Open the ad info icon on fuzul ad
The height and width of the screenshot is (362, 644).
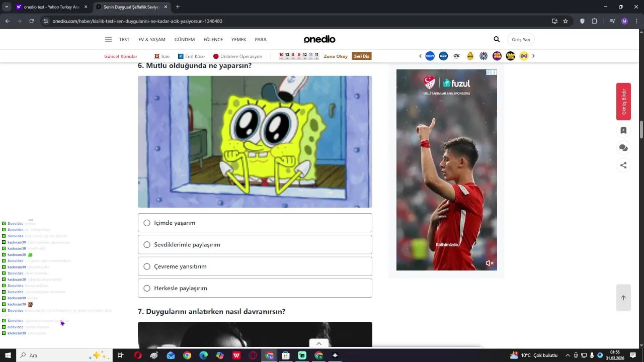(489, 72)
